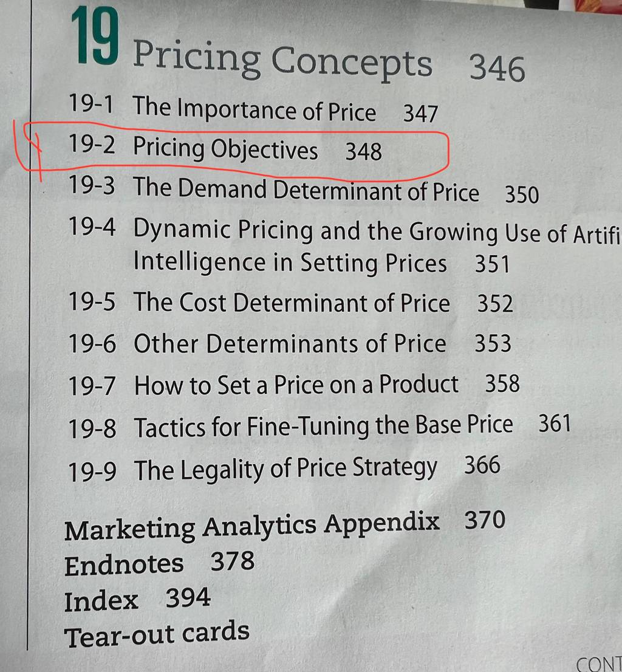
Task: Click the circled Pricing Objectives entry
Action: pyautogui.click(x=225, y=148)
